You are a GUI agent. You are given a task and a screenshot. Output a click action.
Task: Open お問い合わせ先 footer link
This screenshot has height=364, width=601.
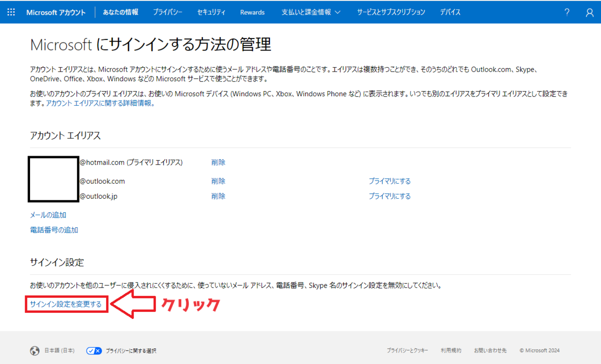(x=491, y=350)
